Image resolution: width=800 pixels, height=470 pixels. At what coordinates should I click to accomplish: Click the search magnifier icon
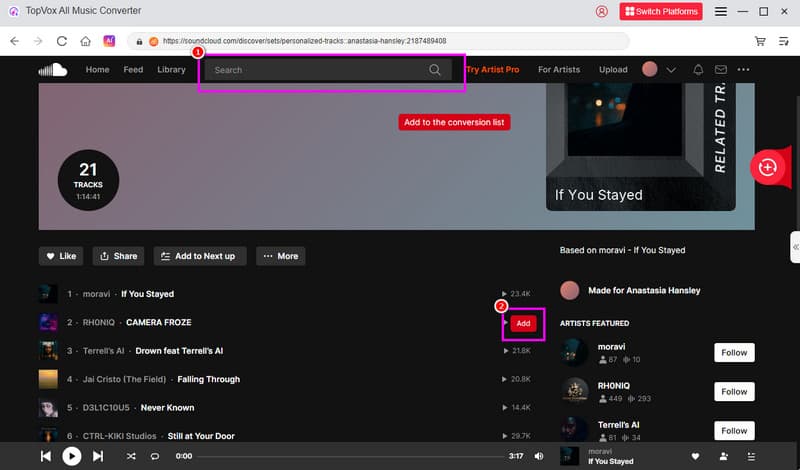tap(435, 70)
